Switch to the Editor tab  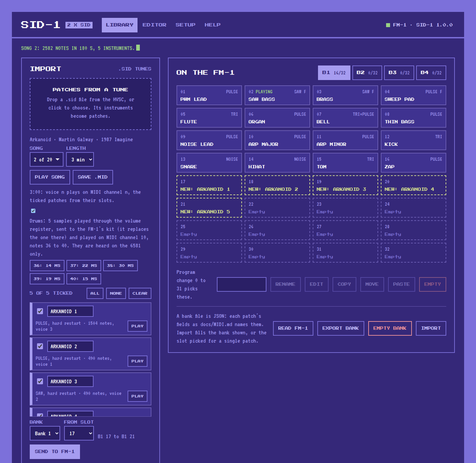154,25
